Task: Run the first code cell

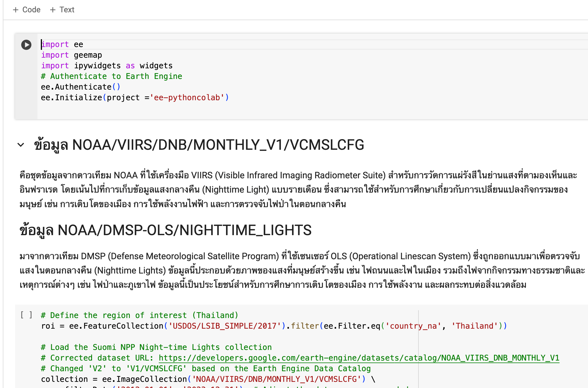Action: (26, 45)
